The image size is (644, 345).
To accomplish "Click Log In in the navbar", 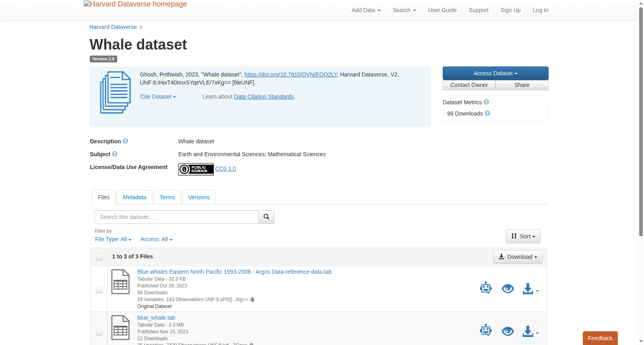I will [x=541, y=10].
